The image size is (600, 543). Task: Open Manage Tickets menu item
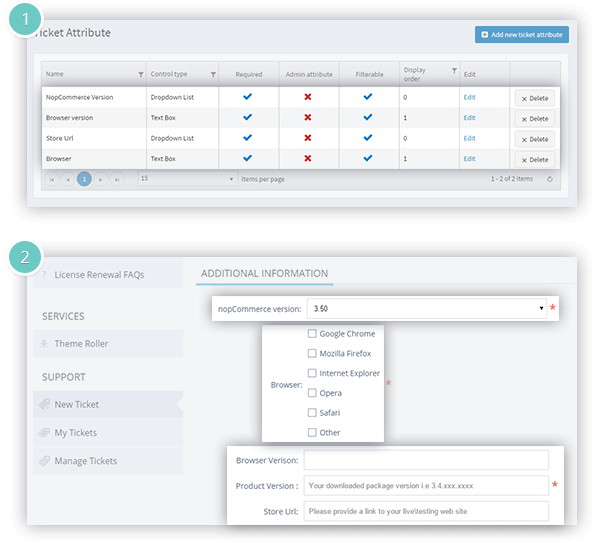click(108, 461)
